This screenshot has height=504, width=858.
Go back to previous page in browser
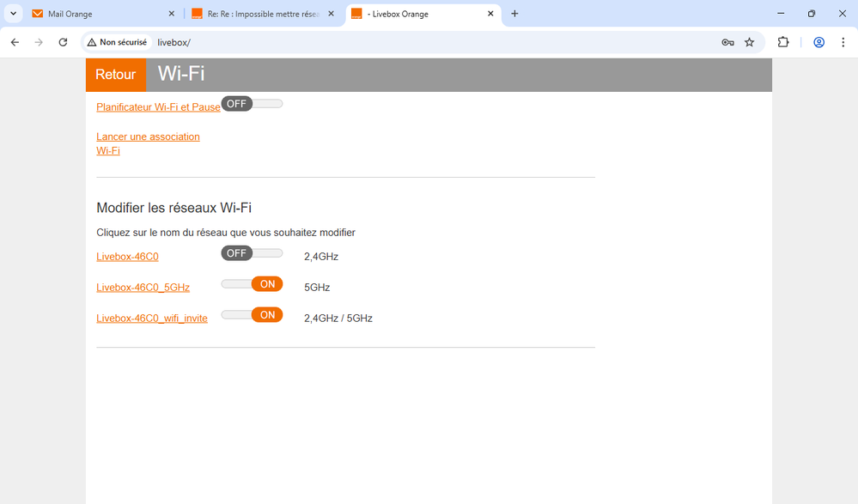15,42
